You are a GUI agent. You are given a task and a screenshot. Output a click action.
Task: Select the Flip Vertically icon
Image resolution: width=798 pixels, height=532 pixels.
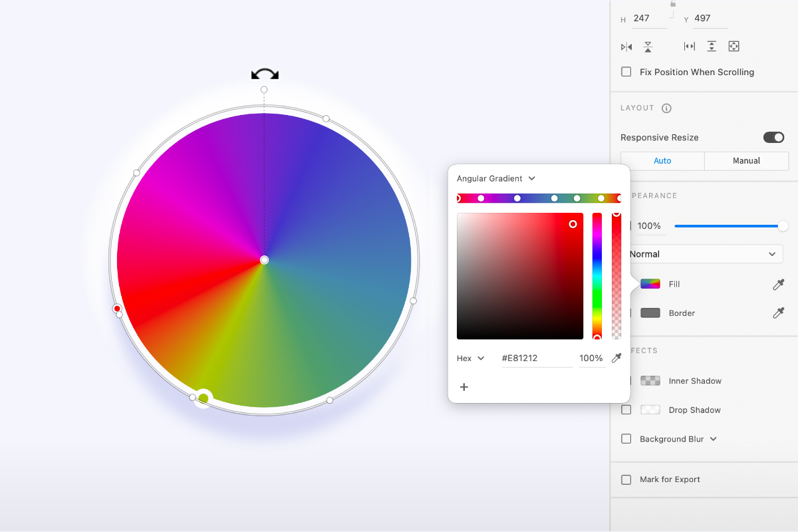tap(648, 47)
